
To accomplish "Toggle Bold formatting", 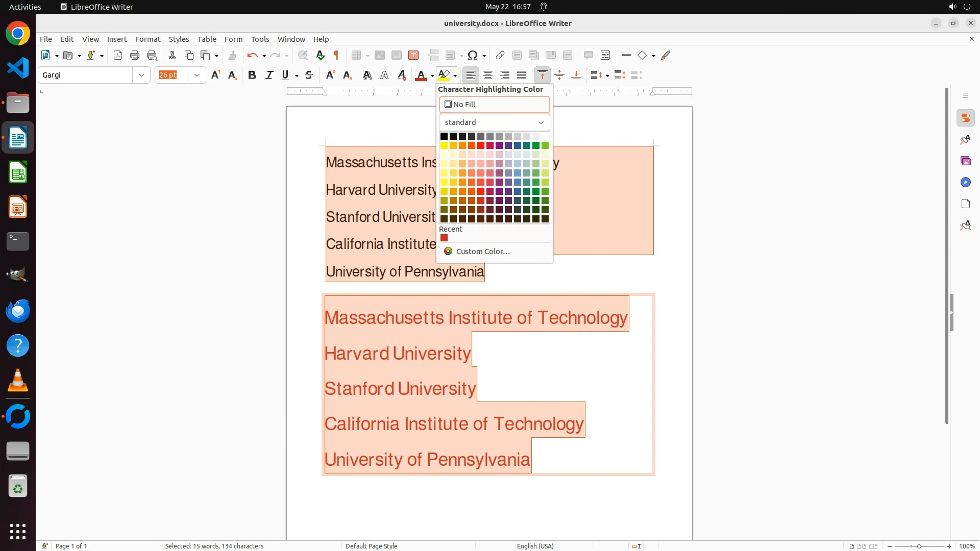I will [x=252, y=76].
